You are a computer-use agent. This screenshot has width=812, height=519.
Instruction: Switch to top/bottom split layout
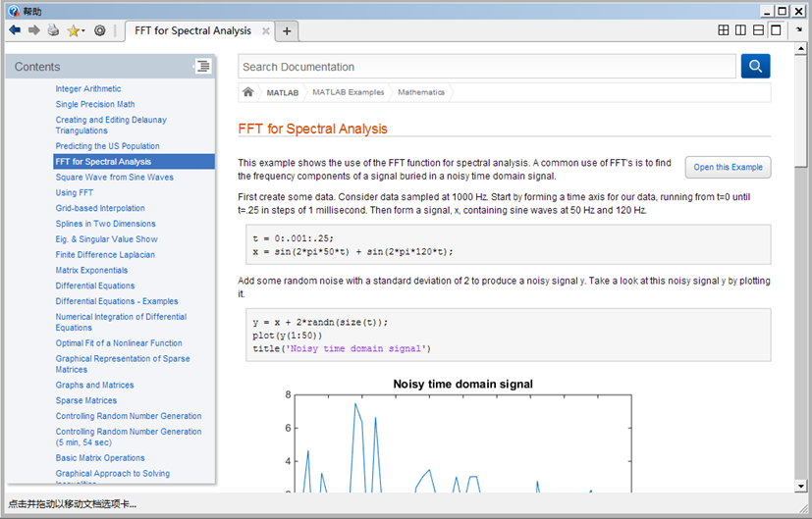[758, 30]
